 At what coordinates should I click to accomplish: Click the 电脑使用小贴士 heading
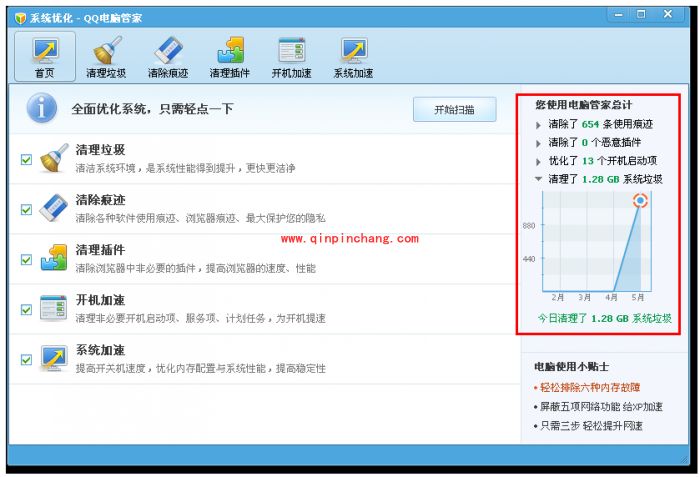(572, 367)
